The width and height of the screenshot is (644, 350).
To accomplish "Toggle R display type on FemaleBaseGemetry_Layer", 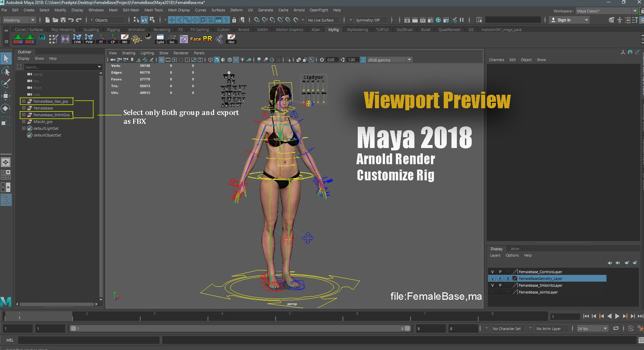I will [x=508, y=279].
